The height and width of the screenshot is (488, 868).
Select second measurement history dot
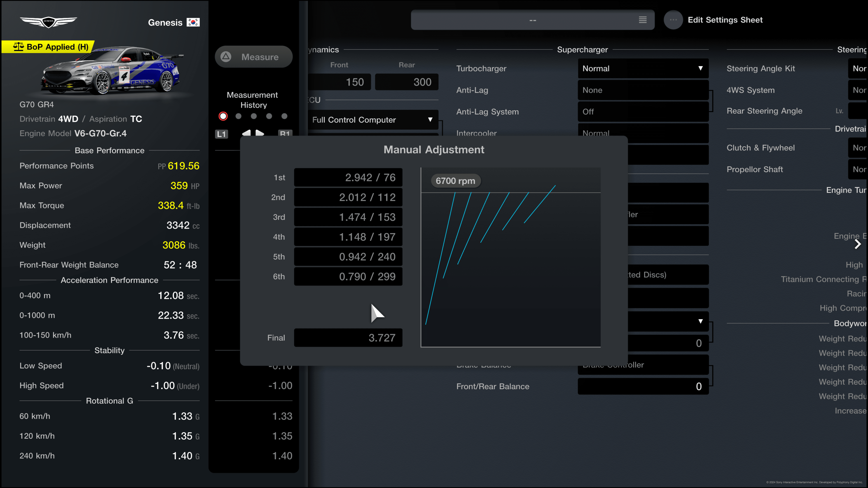(x=238, y=116)
